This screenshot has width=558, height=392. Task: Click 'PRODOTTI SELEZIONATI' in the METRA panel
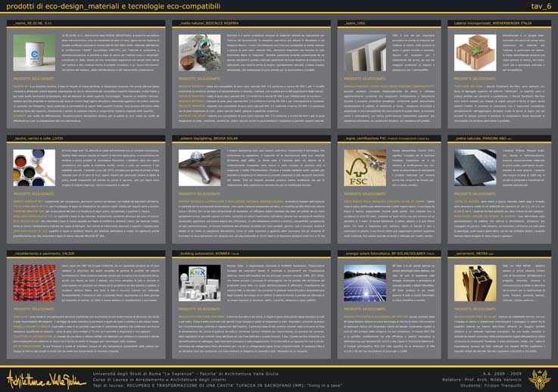tap(475, 309)
